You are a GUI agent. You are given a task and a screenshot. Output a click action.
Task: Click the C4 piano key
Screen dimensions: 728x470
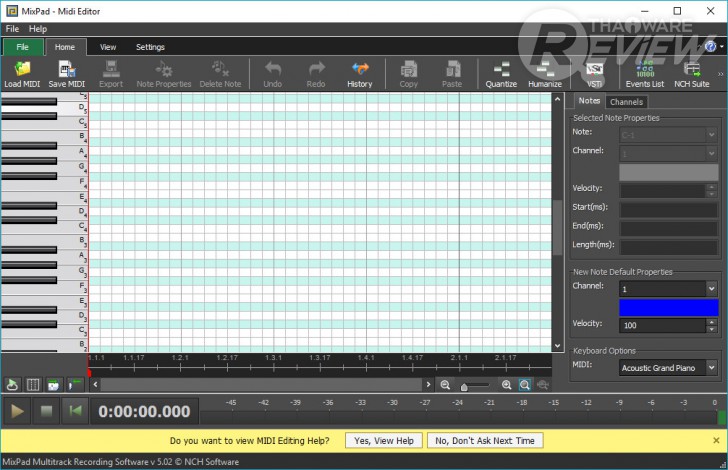pos(44,228)
